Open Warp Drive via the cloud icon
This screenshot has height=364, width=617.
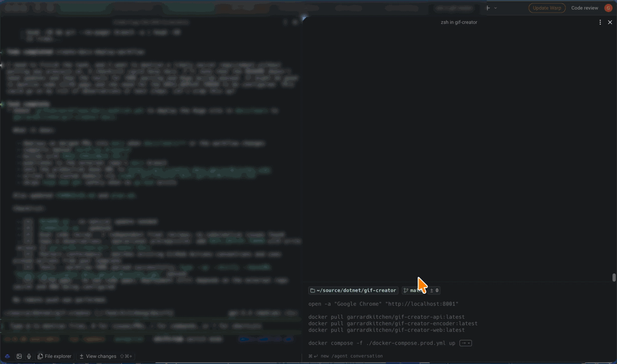pos(7,355)
